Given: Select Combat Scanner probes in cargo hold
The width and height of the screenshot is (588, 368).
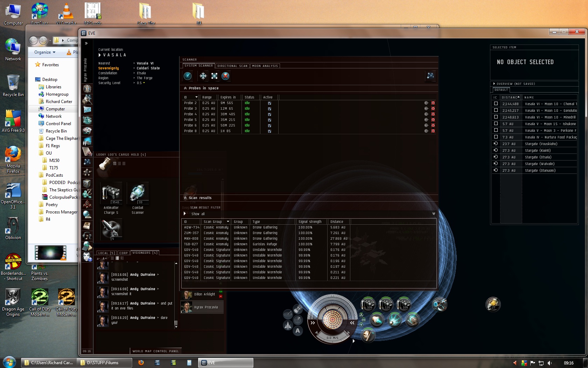Looking at the screenshot, I should pos(138,198).
